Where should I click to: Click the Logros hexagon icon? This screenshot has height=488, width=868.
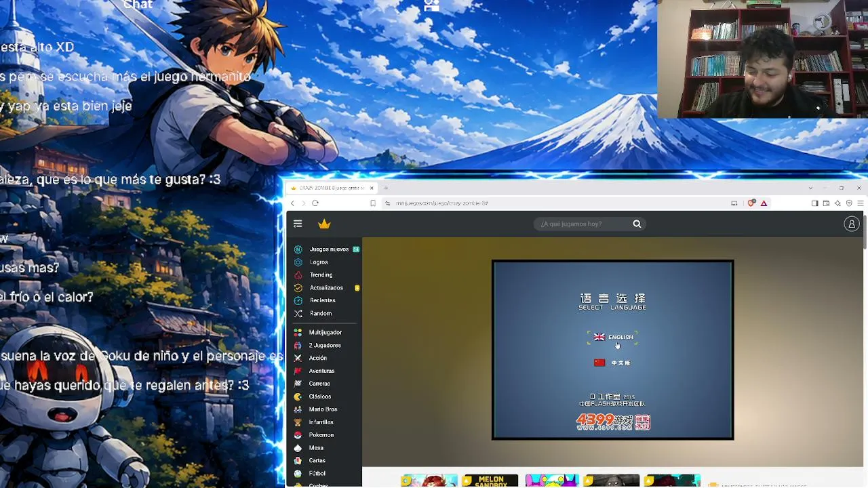(x=298, y=262)
